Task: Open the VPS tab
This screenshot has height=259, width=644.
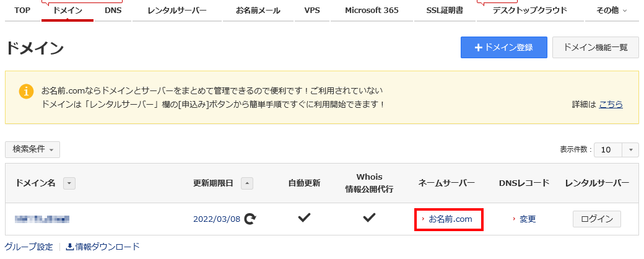Action: coord(312,11)
